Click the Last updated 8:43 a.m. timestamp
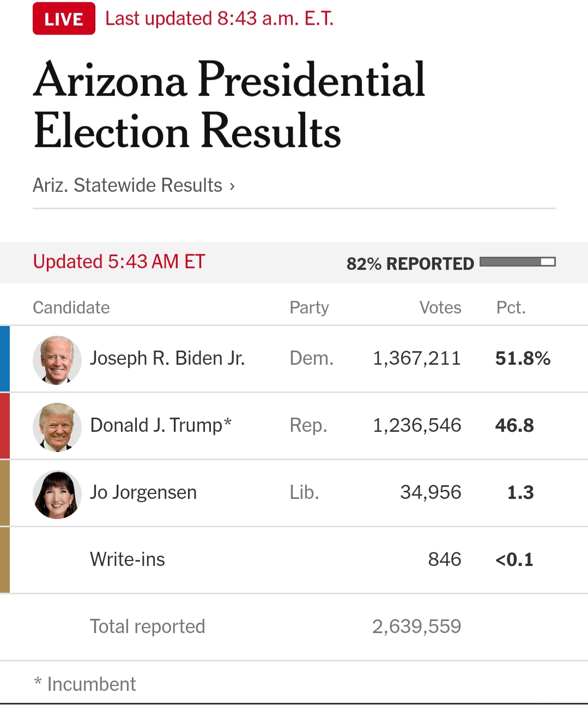Image resolution: width=588 pixels, height=711 pixels. coord(219,19)
